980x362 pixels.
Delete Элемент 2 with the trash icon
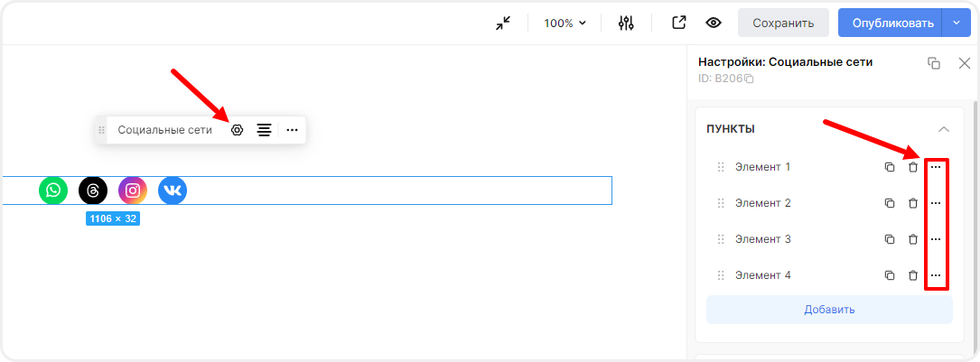(913, 203)
